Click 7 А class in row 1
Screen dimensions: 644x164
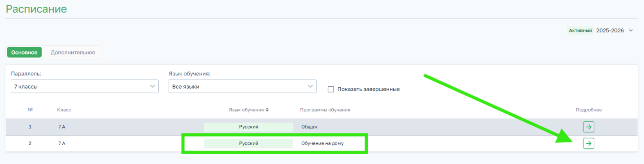61,127
